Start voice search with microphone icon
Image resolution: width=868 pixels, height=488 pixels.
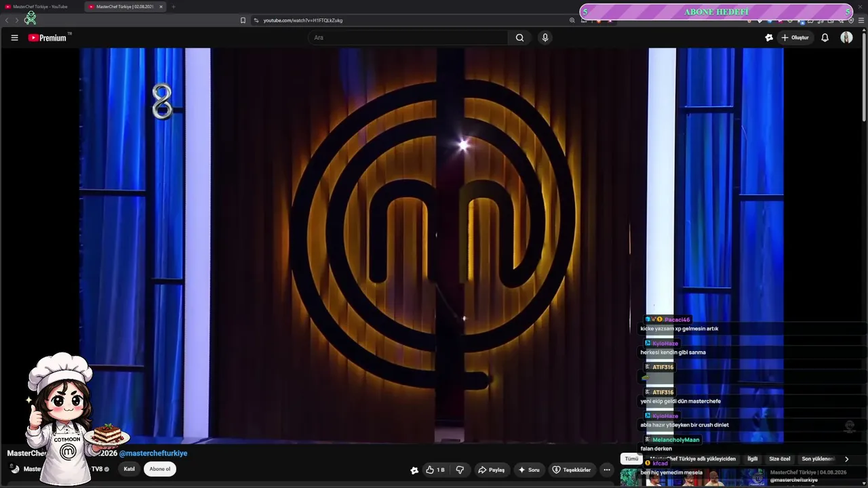coord(545,38)
